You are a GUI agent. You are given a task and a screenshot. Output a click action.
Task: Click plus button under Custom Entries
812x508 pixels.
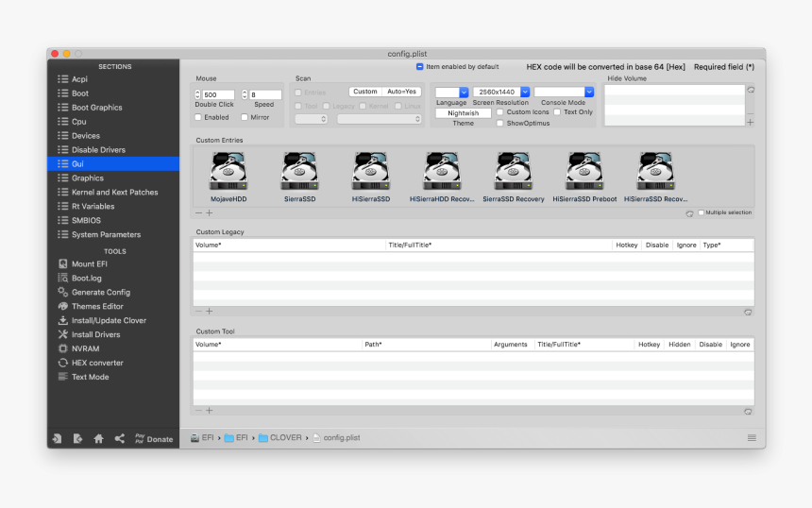coord(209,213)
